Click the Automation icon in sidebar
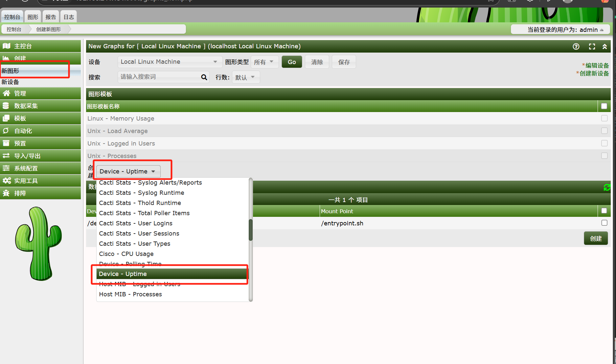 (6, 131)
